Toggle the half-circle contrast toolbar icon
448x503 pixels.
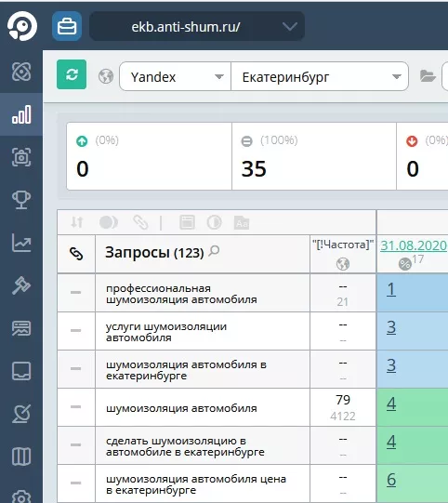[x=214, y=222]
